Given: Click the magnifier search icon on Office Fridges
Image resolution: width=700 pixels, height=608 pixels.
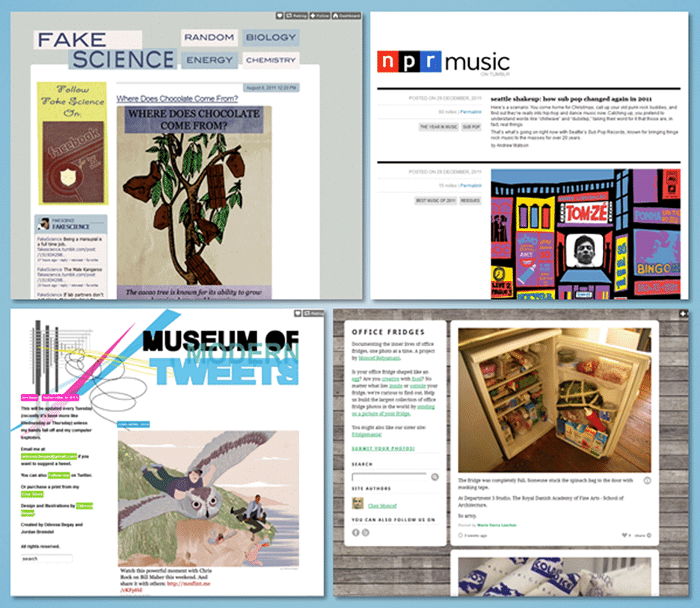Looking at the screenshot, I should 435,476.
